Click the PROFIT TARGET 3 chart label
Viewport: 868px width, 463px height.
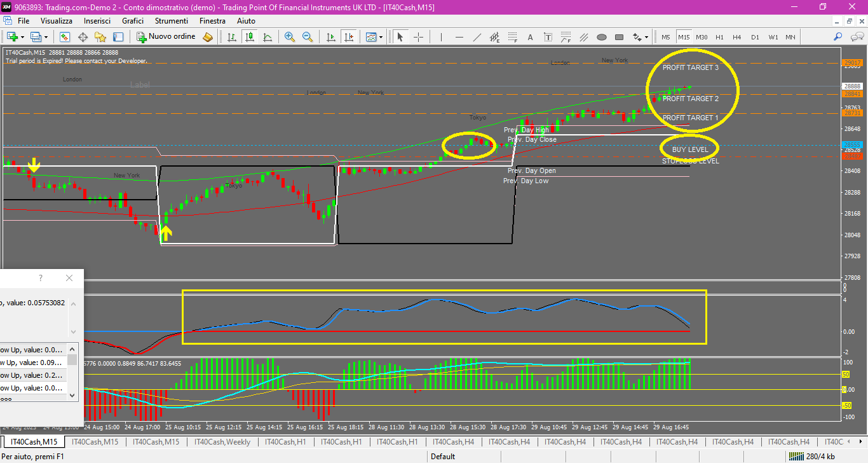[x=691, y=67]
